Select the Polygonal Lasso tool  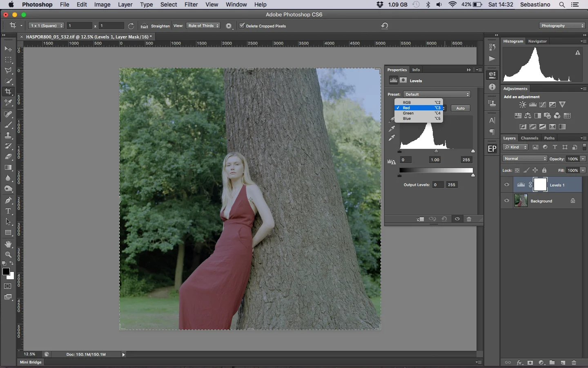point(8,70)
